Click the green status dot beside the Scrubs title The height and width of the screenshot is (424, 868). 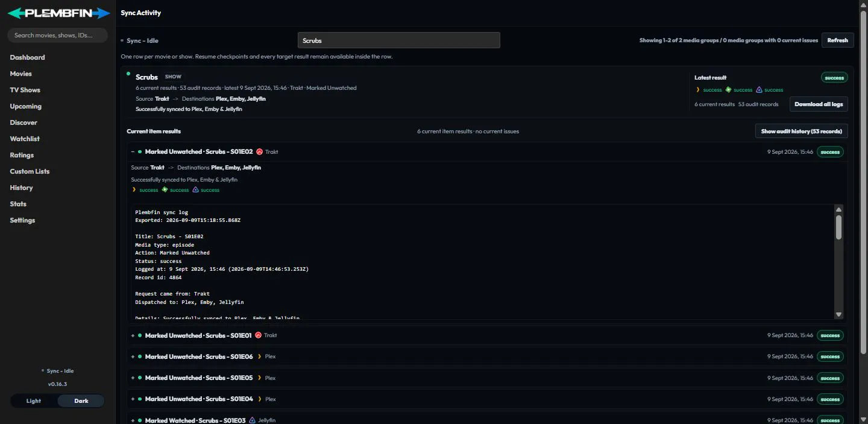[x=128, y=74]
